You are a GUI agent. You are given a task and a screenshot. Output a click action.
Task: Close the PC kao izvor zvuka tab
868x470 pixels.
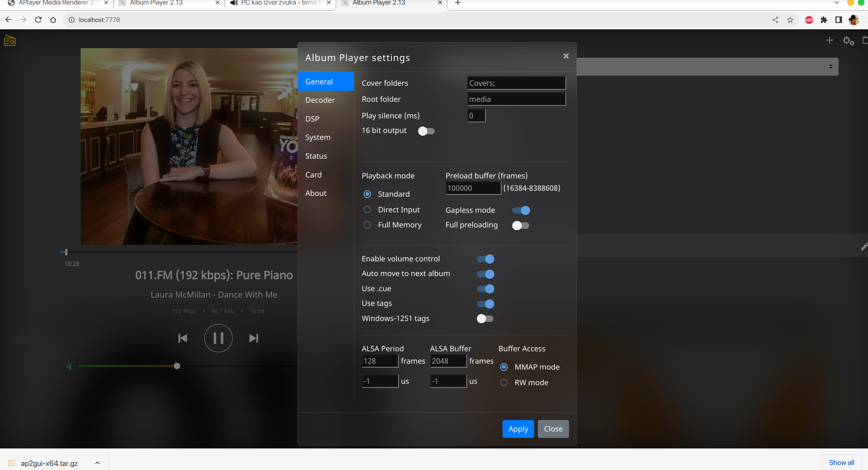point(329,3)
